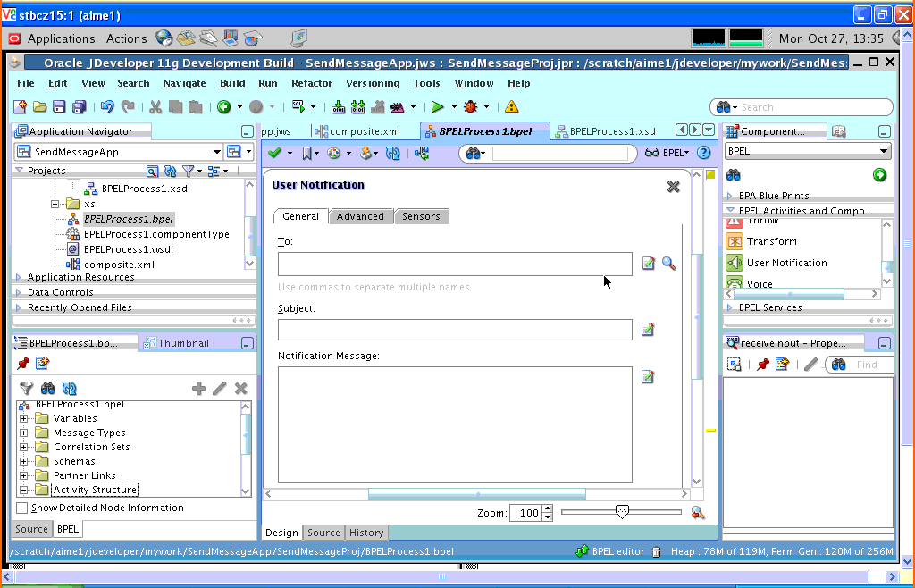
Task: Click the green Run arrow icon
Action: [437, 106]
